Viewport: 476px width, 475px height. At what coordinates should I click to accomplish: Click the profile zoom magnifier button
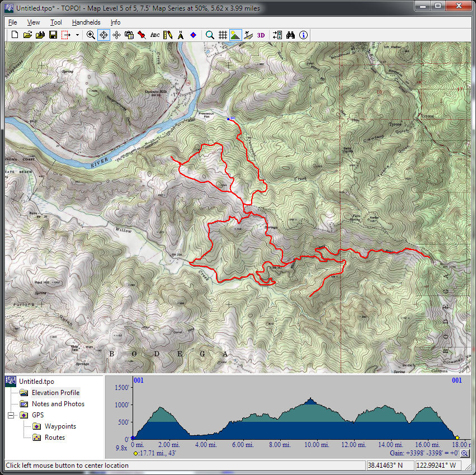(x=465, y=453)
